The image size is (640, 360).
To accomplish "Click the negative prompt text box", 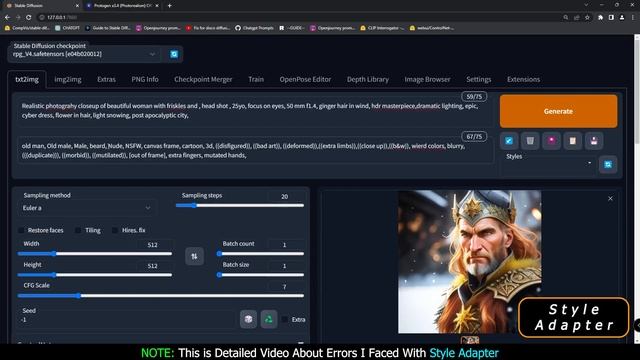I will [255, 151].
